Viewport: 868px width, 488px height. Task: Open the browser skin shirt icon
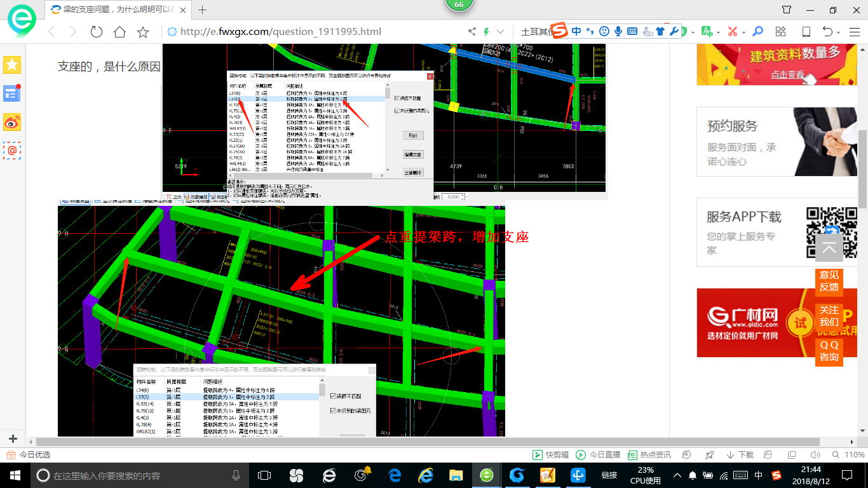click(x=787, y=10)
